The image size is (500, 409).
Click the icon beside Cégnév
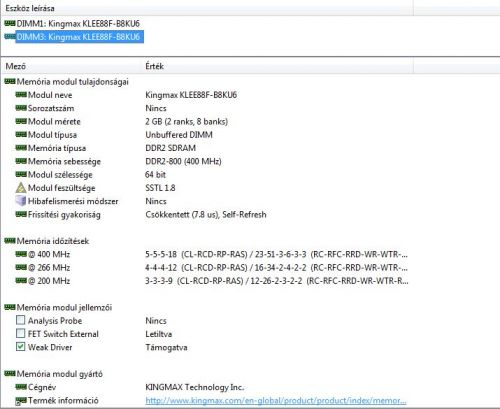point(21,387)
